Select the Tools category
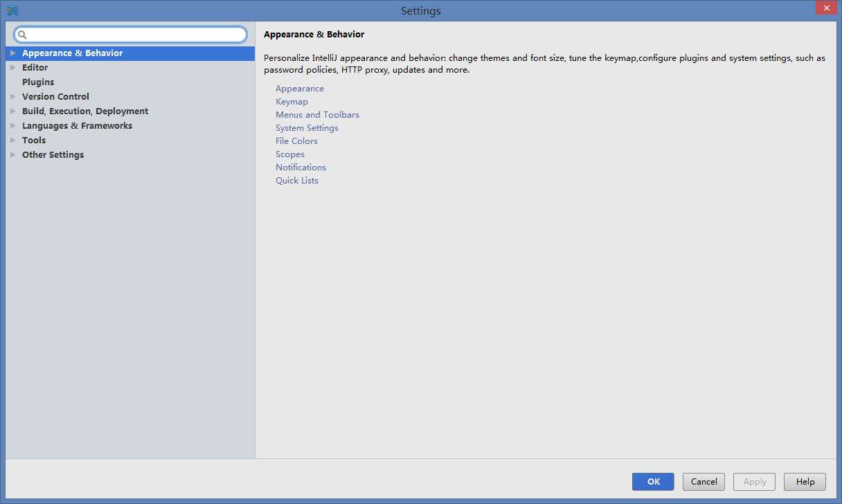Screen dimensions: 842x504 coord(130,141)
